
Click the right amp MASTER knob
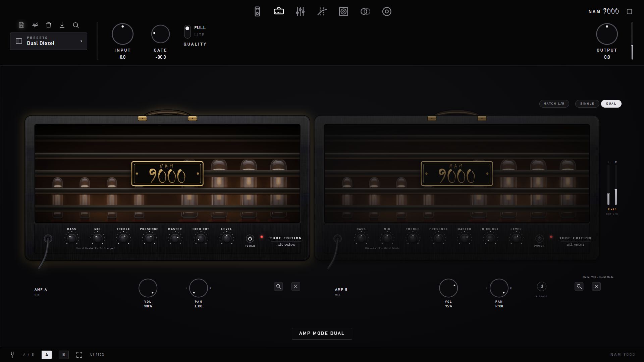pos(465,239)
